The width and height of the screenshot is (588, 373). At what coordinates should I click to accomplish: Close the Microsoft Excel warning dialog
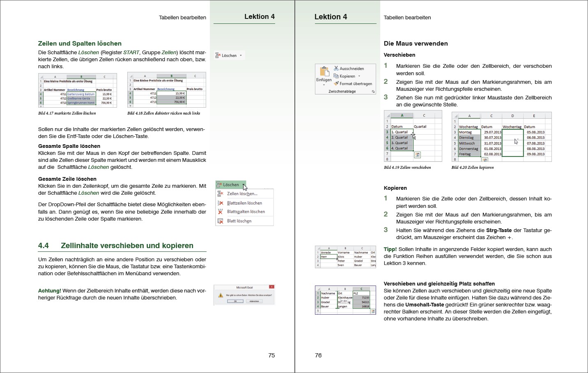click(271, 287)
